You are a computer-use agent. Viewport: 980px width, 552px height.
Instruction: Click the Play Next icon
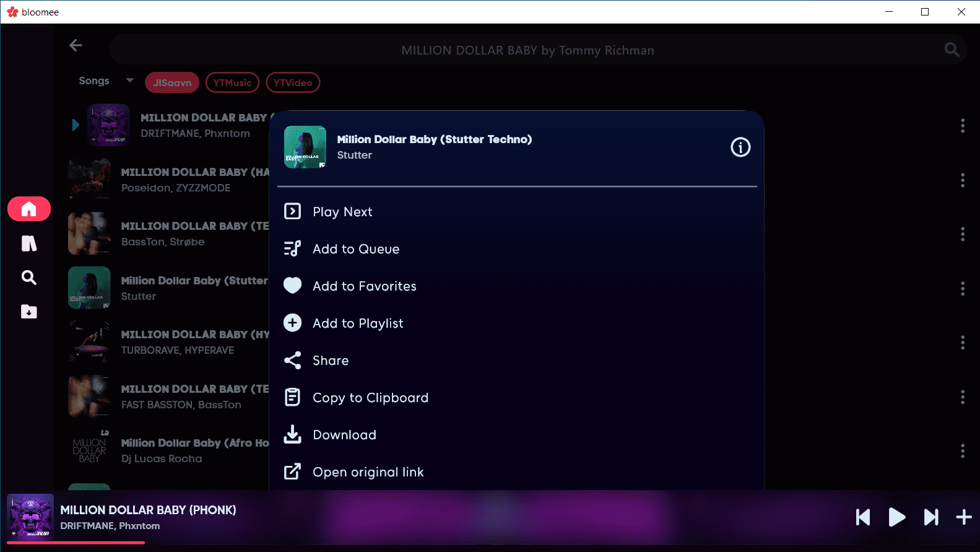(292, 211)
